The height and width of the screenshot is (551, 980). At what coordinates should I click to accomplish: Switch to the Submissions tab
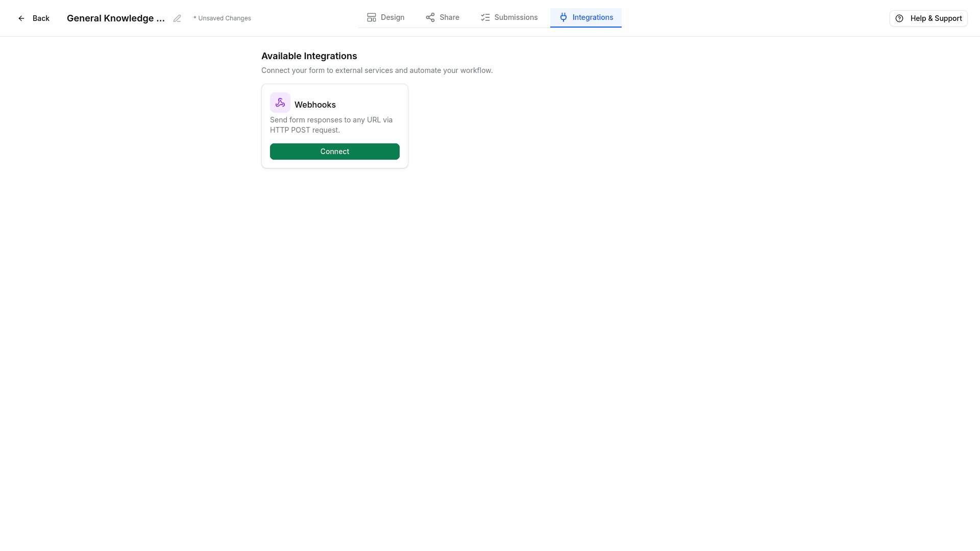click(509, 17)
